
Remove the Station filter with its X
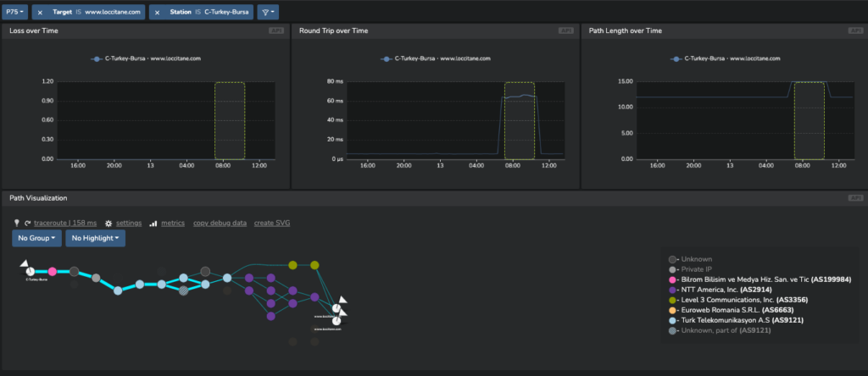pyautogui.click(x=157, y=12)
